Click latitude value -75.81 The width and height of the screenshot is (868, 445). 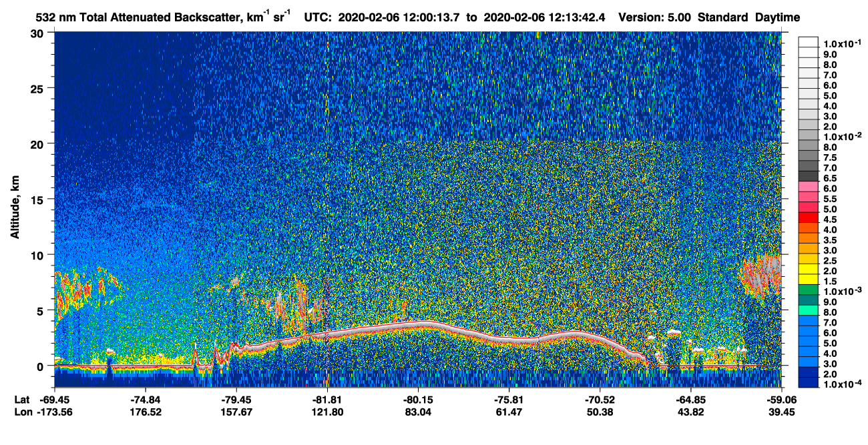(509, 400)
